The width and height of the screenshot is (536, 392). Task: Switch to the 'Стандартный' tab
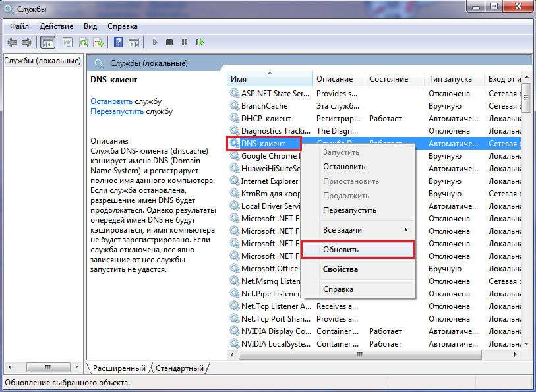[x=180, y=368]
